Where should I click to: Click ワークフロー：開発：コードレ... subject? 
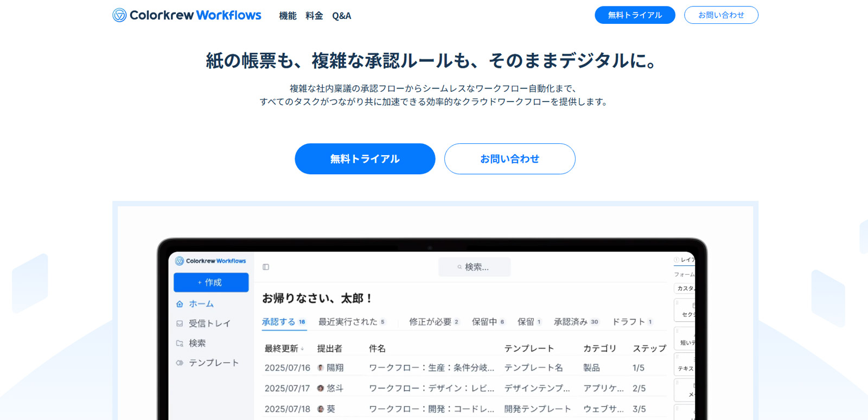coord(432,409)
